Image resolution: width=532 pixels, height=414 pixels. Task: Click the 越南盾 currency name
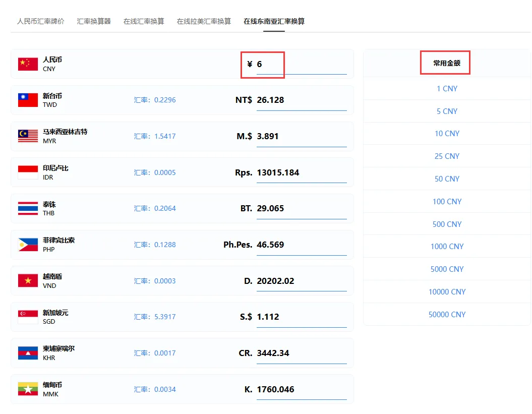coord(52,276)
